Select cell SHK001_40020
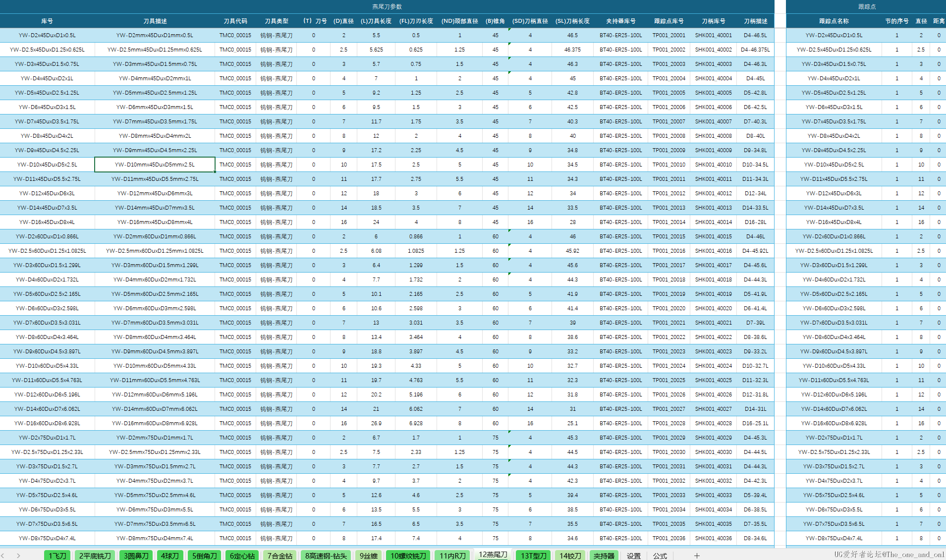The width and height of the screenshot is (946, 560). 714,308
